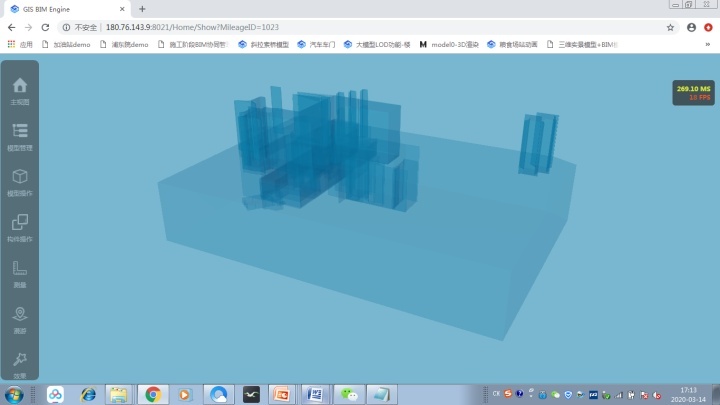Click the Sogou input 'S' tray icon
720x405 pixels.
pyautogui.click(x=507, y=394)
